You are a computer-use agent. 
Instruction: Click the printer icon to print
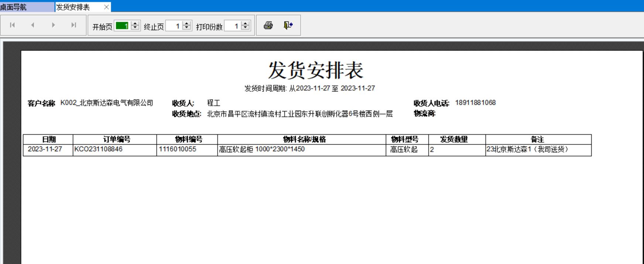click(268, 25)
